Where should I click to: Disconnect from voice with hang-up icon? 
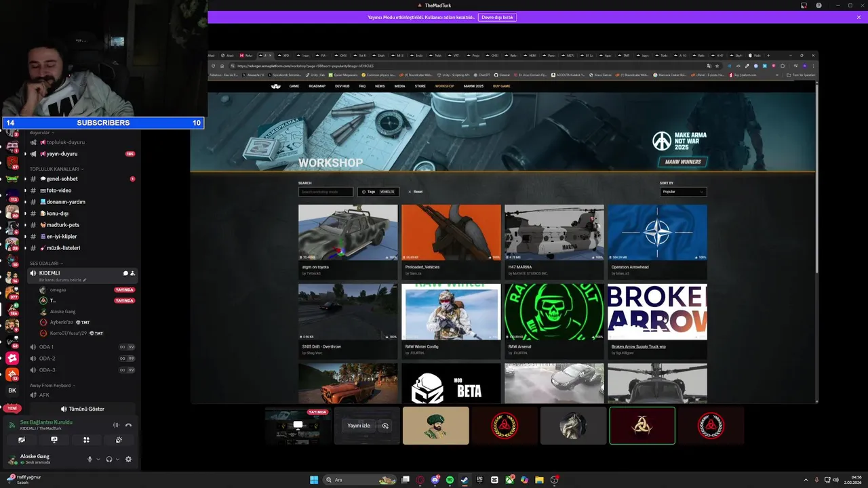128,425
